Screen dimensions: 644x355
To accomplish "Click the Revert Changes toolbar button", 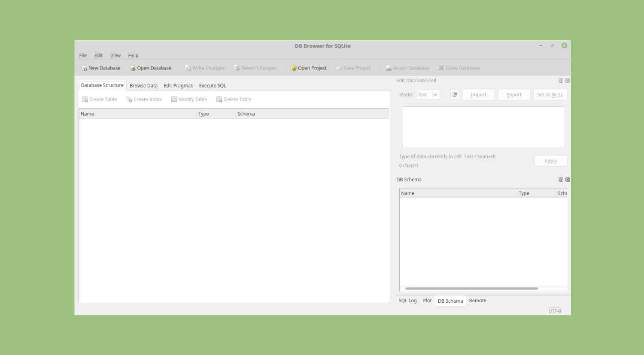I will pyautogui.click(x=255, y=68).
